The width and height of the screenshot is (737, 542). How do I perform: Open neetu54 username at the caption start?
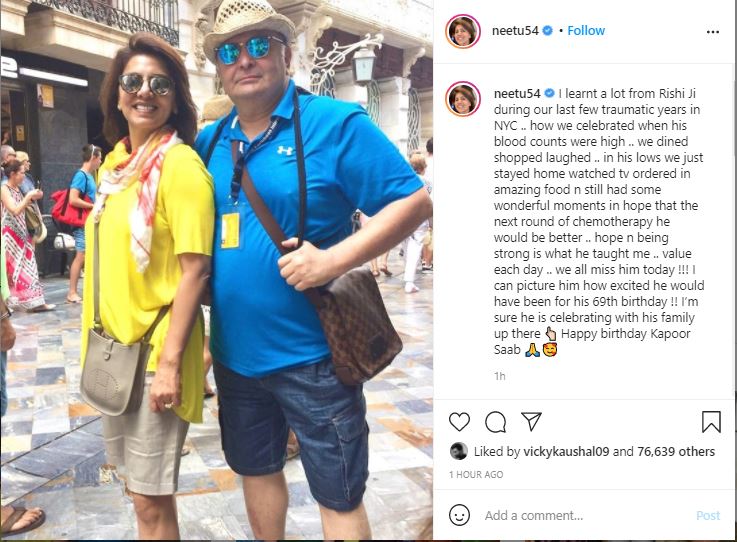click(x=517, y=94)
